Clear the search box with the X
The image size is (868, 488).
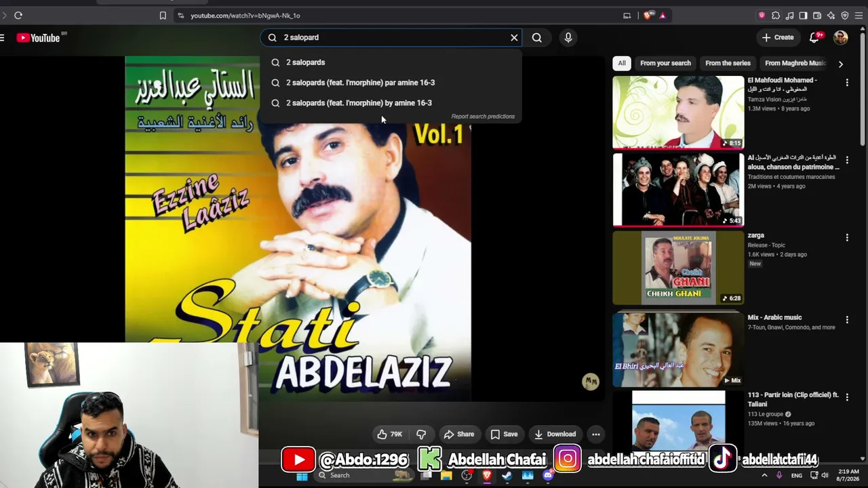[514, 38]
